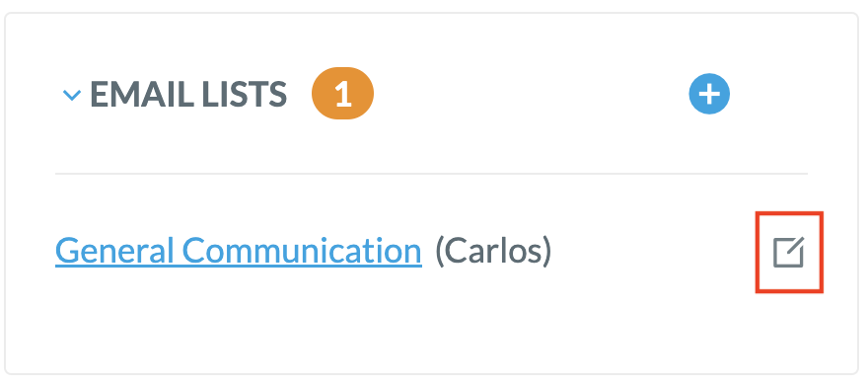868x385 pixels.
Task: Follow the underlined General Communication hyperlink
Action: pos(239,251)
